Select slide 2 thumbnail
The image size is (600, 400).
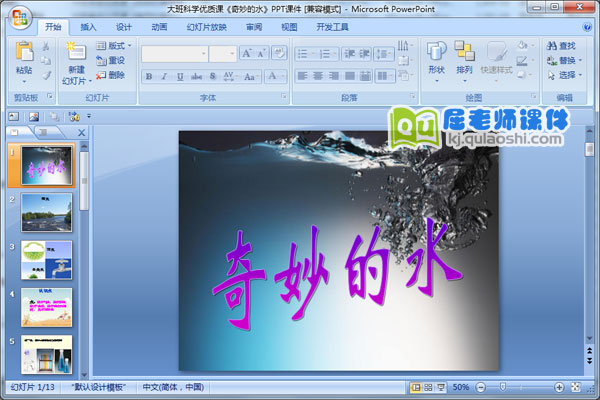point(46,212)
